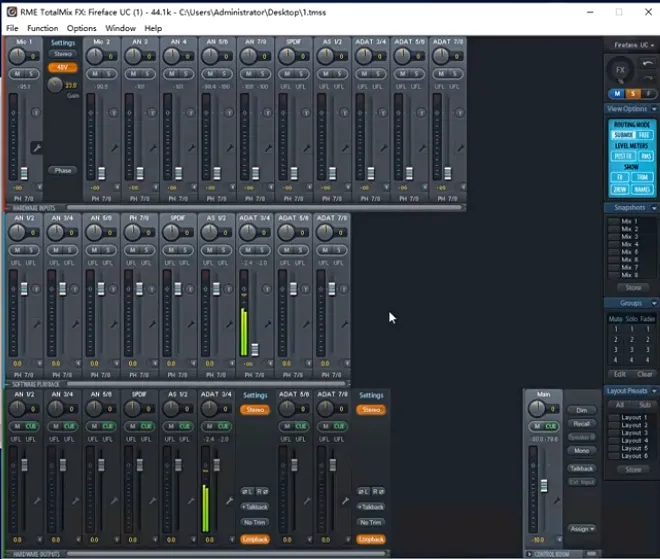Enable Mono in the Control Room

coord(581,451)
